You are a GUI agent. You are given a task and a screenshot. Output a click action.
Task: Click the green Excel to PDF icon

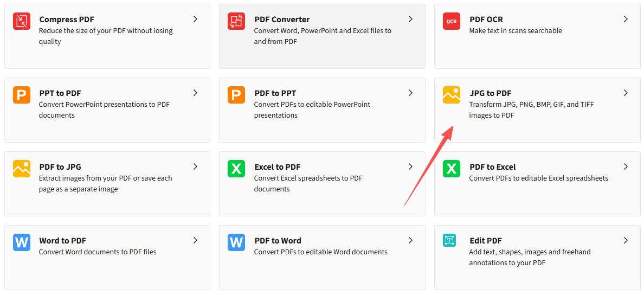pos(236,169)
